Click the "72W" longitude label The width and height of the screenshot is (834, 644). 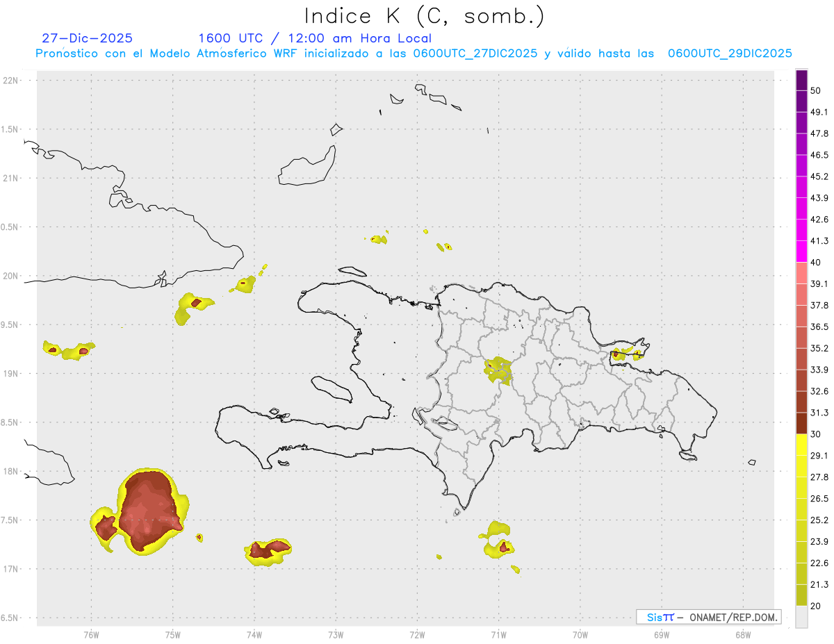coord(417,634)
